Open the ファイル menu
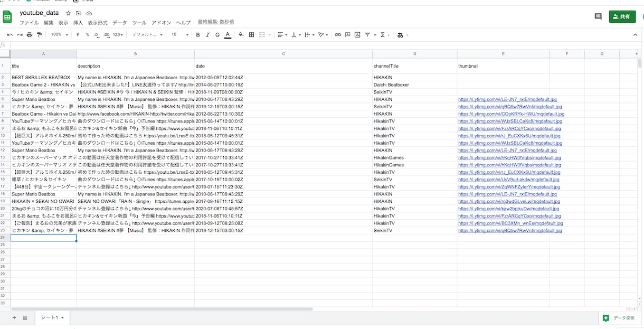Viewport: 644px width, 329px height. (x=29, y=23)
